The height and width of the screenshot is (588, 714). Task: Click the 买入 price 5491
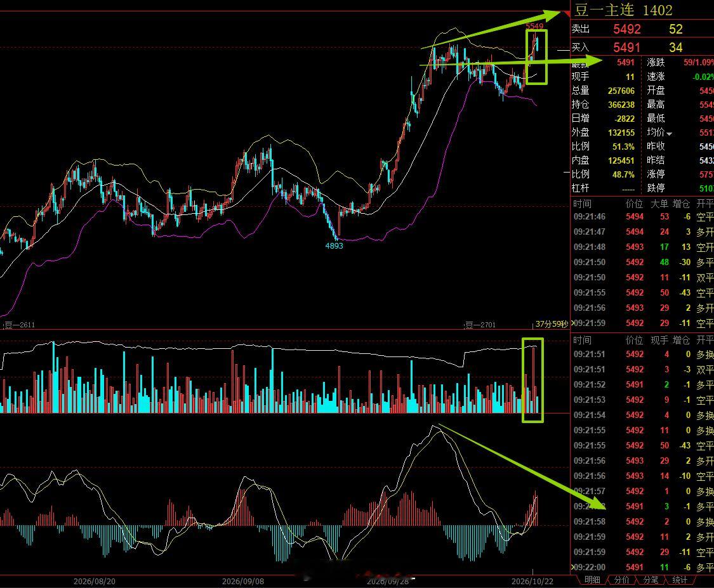[x=626, y=48]
